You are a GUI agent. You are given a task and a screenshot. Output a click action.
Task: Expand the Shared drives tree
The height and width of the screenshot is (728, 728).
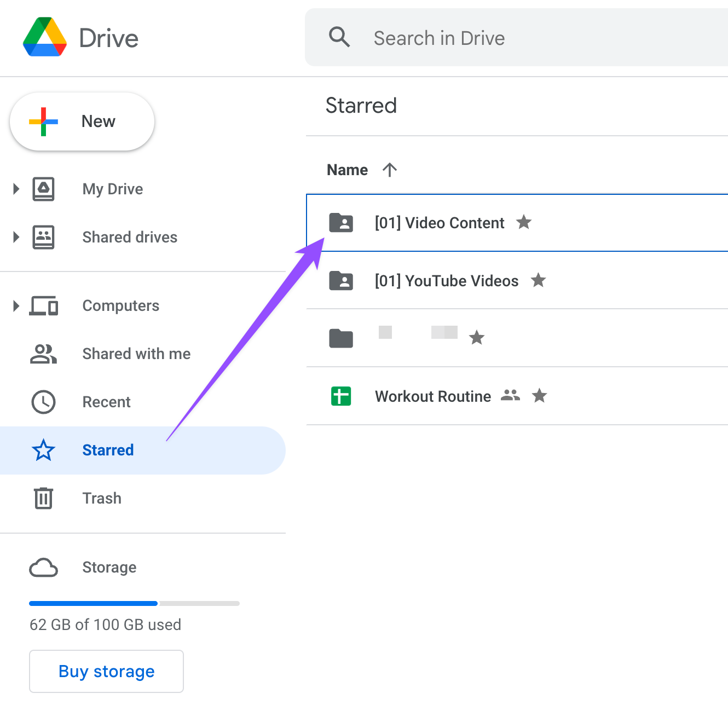16,237
